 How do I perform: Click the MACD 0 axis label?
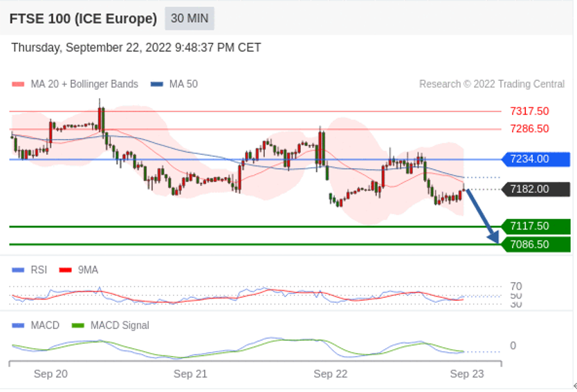[x=513, y=346]
